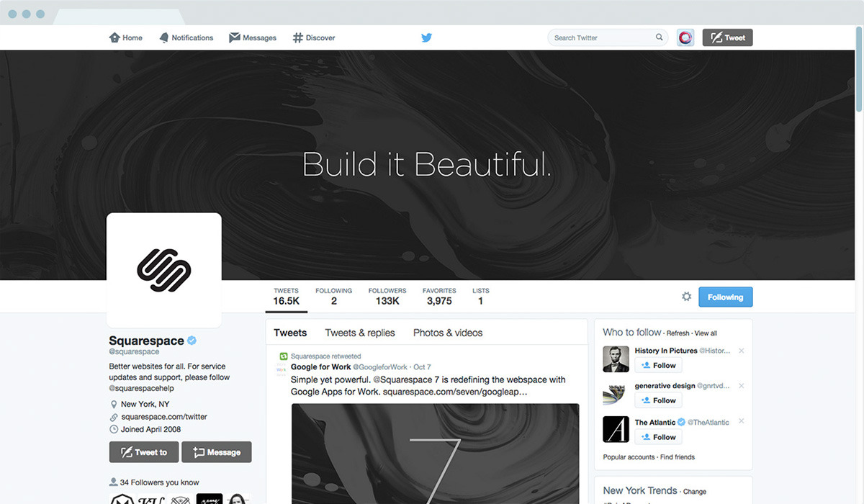Click the @squarespacehelp mention in the bio
Screen dimensions: 864x504
click(142, 389)
